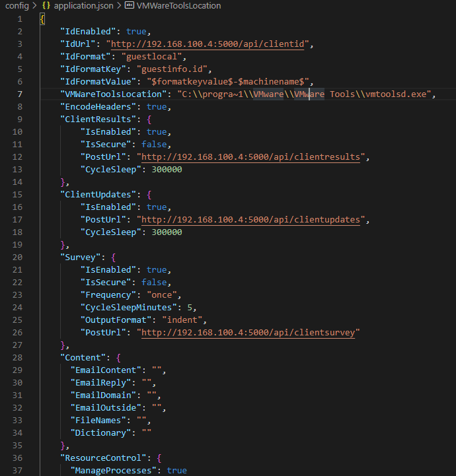Click the closing brace on line 27
Screen dimensions: 456x476
[x=63, y=345]
